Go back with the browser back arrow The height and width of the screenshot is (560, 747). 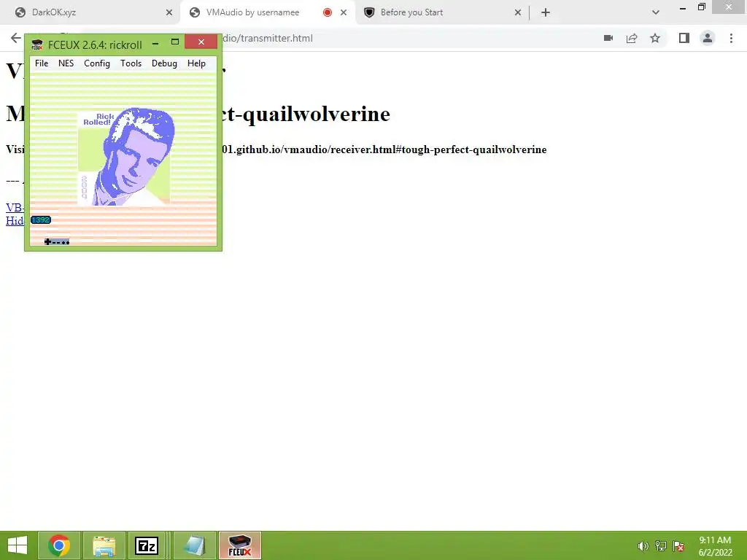(x=16, y=38)
